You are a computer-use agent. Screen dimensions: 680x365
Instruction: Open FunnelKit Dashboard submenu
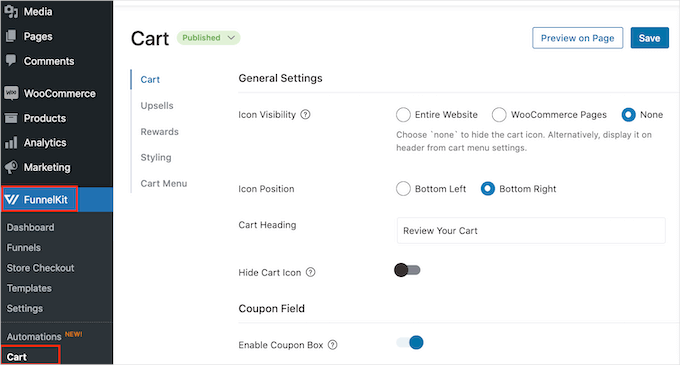[30, 228]
